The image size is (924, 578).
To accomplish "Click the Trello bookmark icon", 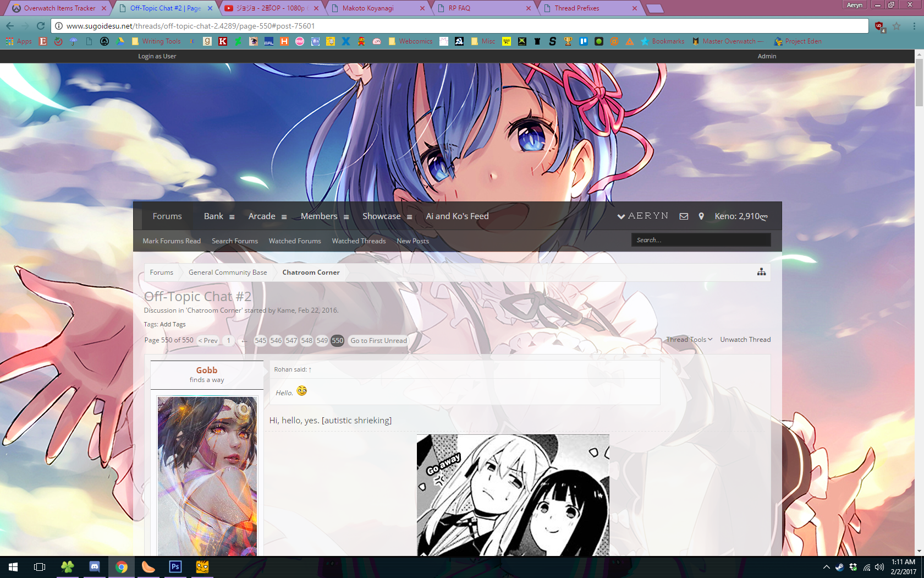I will pyautogui.click(x=584, y=41).
